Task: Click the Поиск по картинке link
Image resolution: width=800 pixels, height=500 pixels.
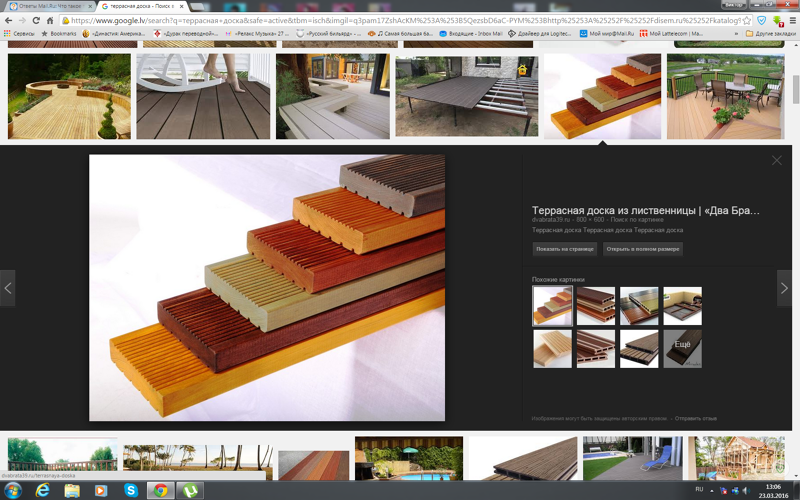Action: (637, 219)
